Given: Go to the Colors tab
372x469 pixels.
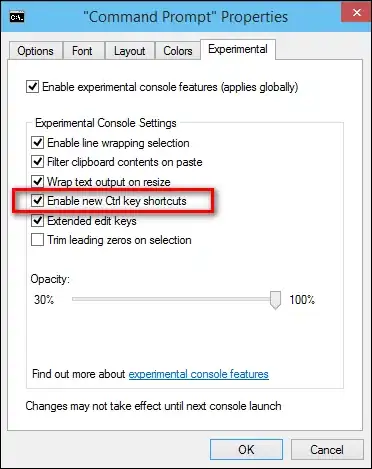Looking at the screenshot, I should tap(178, 51).
